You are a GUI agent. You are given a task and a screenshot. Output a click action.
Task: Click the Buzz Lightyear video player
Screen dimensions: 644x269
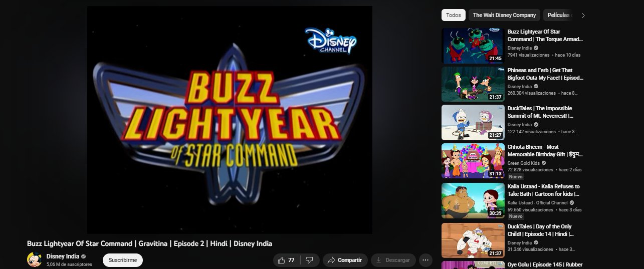[230, 120]
